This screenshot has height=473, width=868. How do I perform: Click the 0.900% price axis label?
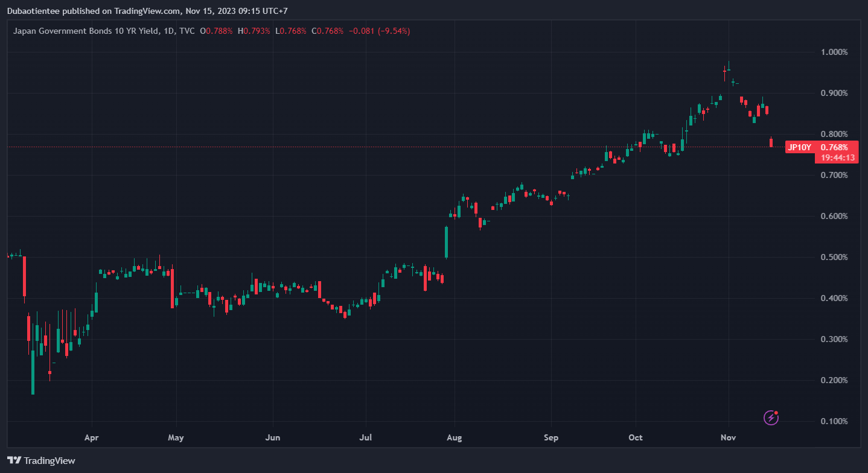pos(834,93)
